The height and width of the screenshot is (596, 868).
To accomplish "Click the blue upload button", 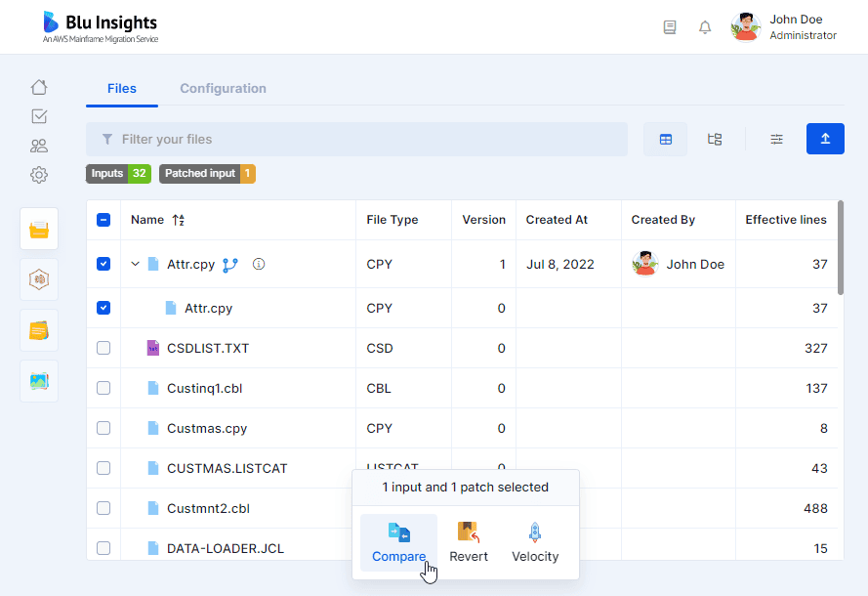I will click(825, 139).
